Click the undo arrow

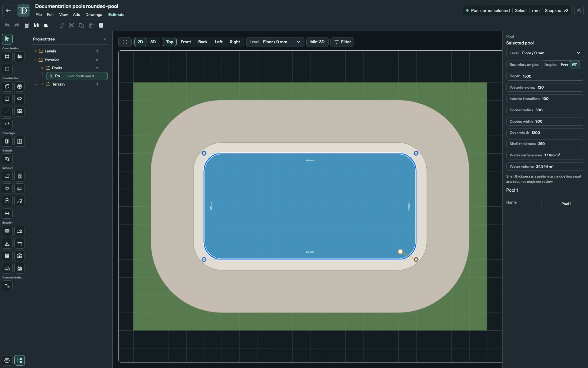pos(7,25)
